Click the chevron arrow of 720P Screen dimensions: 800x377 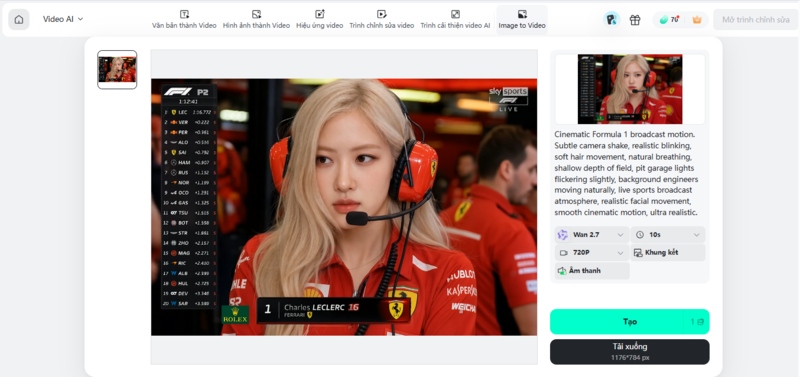(x=620, y=253)
